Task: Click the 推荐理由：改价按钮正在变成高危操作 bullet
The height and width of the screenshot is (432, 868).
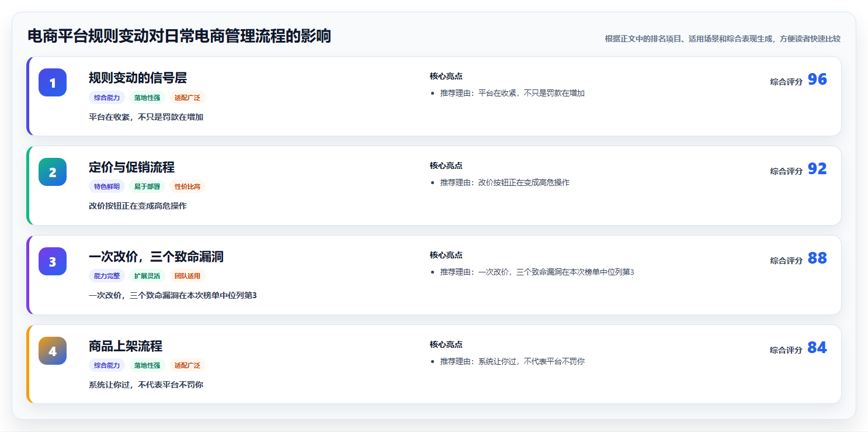Action: point(505,183)
